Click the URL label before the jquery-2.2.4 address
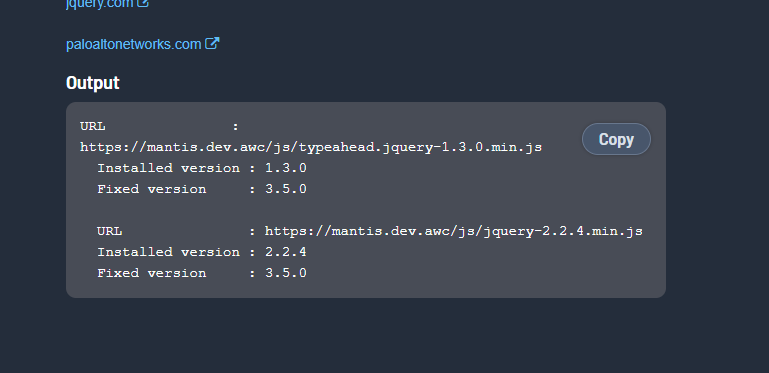 [x=109, y=231]
